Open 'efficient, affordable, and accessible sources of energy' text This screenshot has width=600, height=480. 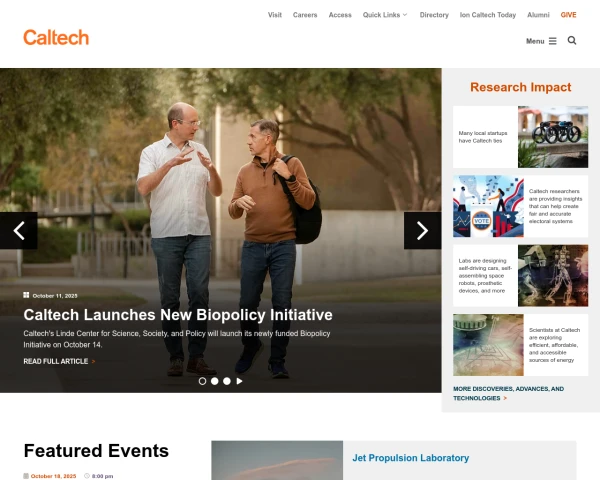pos(554,345)
